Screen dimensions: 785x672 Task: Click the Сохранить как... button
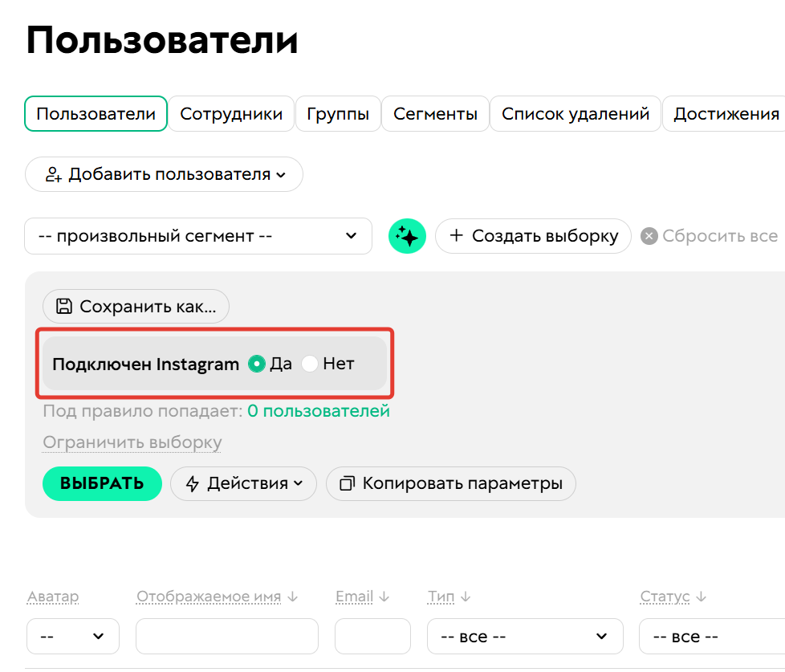coord(136,306)
